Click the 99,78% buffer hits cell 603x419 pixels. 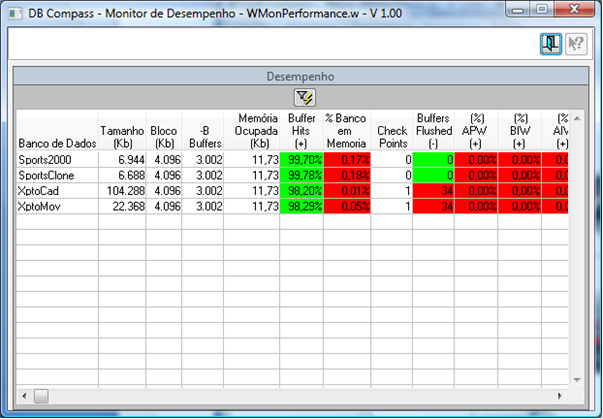302,175
